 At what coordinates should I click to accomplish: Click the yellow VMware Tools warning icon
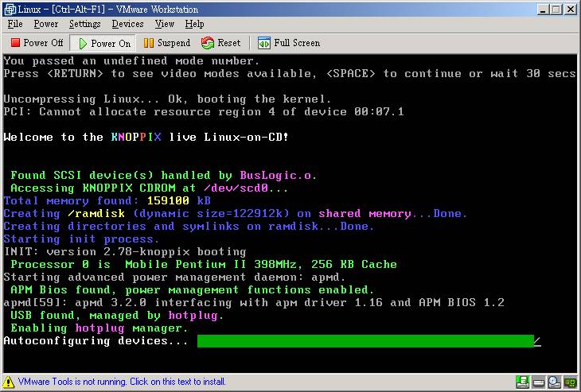[8, 382]
